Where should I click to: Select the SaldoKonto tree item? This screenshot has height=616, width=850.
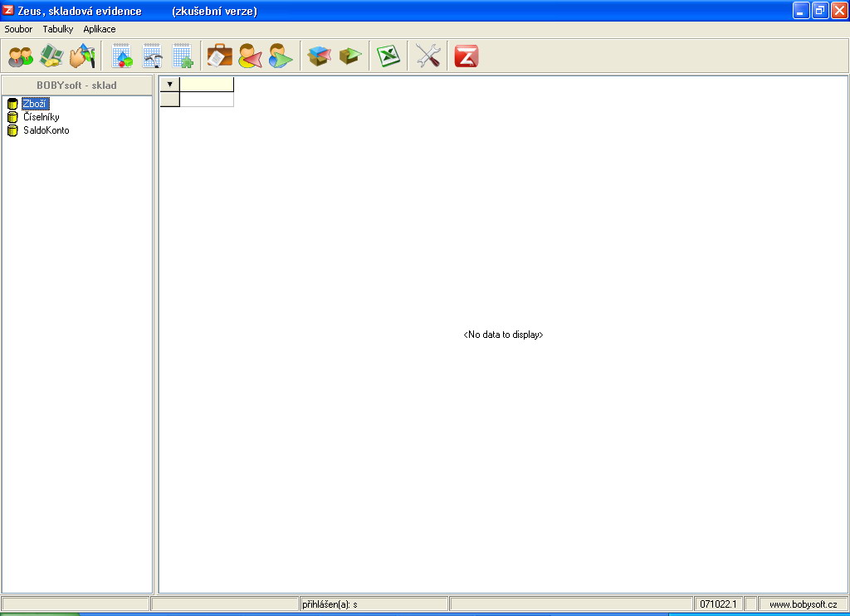point(46,130)
